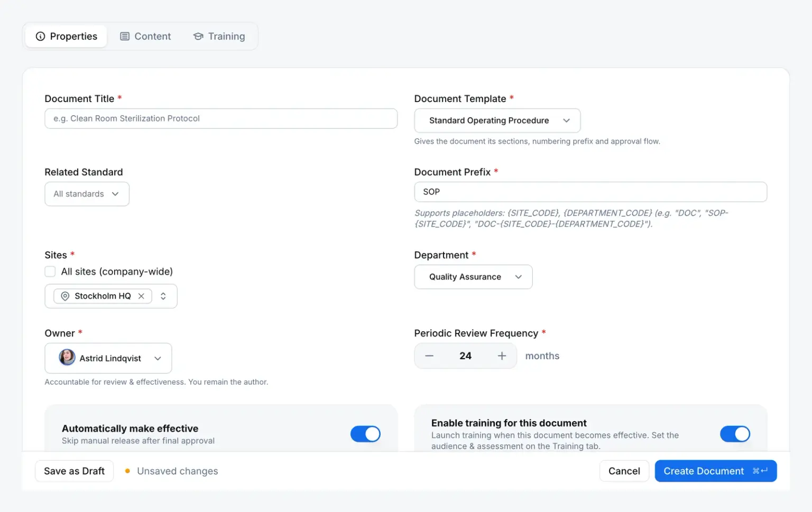Click the Create Document button
812x512 pixels.
point(715,471)
